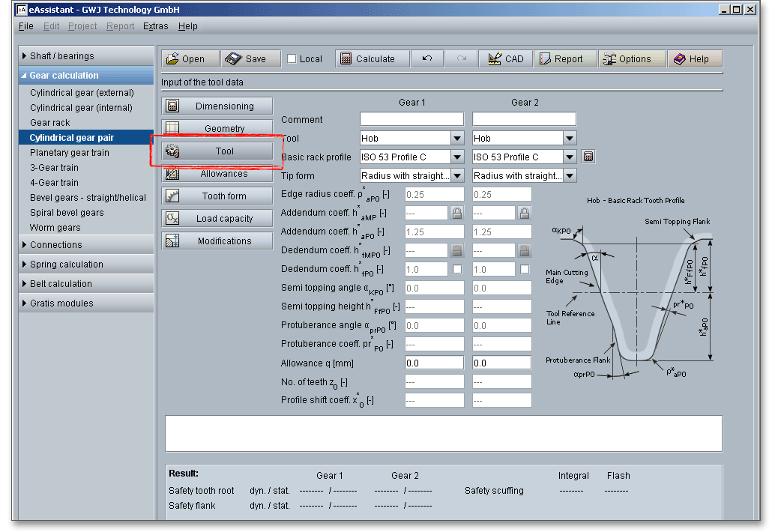Open Gear 1 Tool dropdown showing Hob
The image size is (772, 532).
(x=457, y=138)
